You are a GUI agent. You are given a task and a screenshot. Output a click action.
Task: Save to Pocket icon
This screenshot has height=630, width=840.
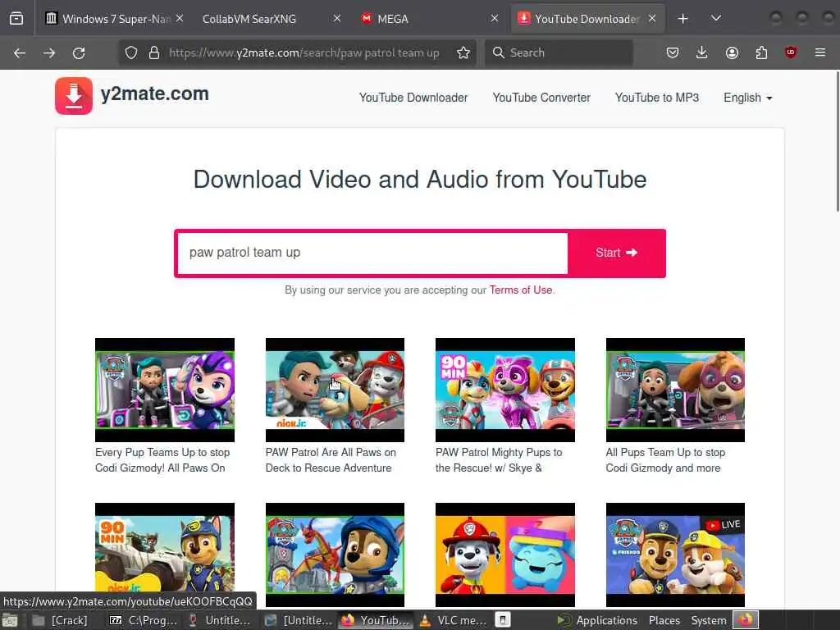(673, 52)
